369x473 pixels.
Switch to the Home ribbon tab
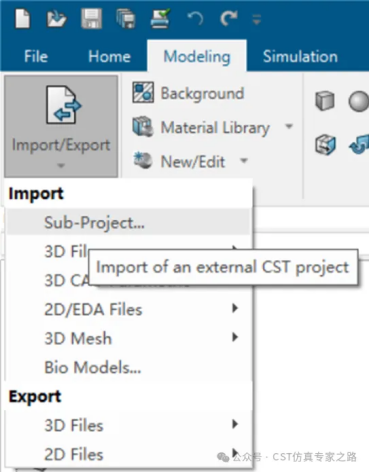pyautogui.click(x=109, y=56)
